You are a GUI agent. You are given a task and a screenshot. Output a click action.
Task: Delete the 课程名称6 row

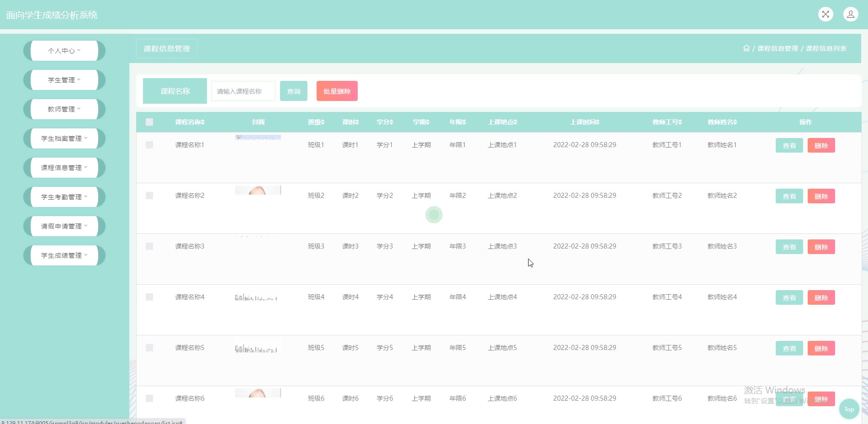coord(821,399)
